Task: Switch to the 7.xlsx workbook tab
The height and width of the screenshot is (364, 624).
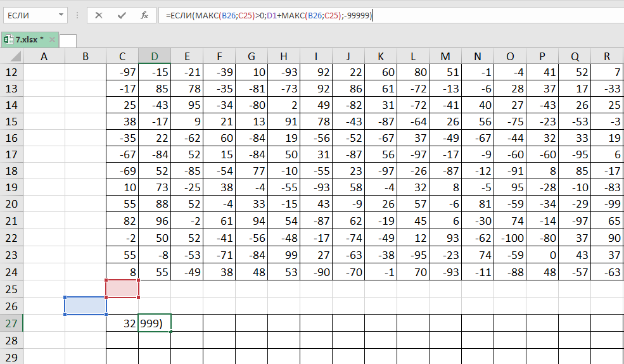Action: tap(29, 40)
